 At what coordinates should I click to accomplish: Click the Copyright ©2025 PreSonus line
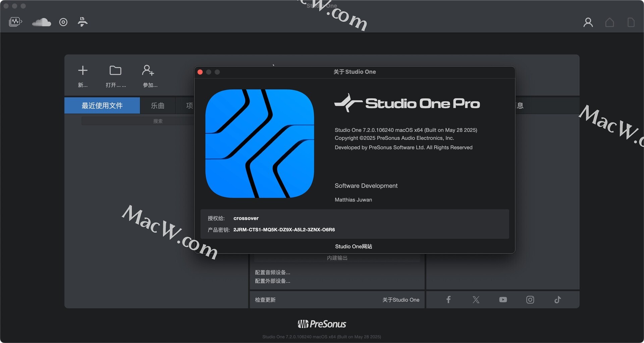pos(394,138)
